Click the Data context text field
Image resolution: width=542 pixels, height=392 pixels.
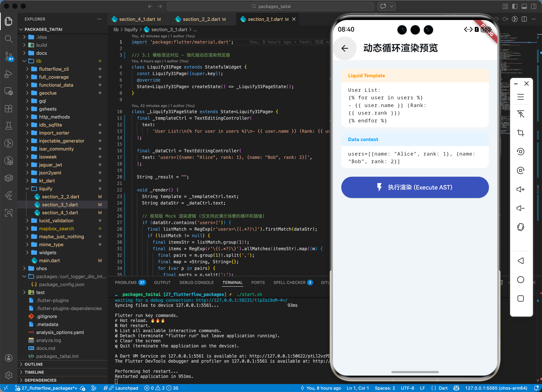click(415, 158)
